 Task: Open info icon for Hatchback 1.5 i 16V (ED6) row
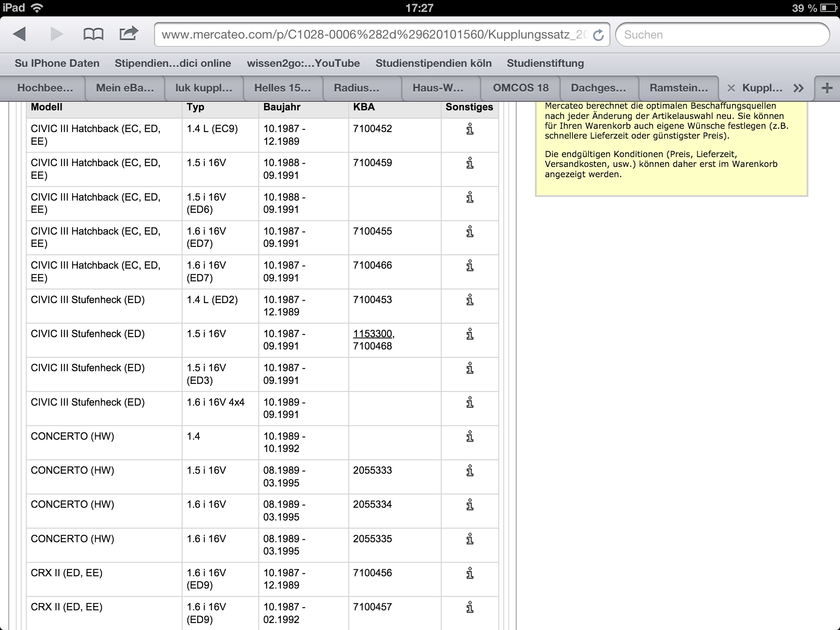pyautogui.click(x=470, y=198)
